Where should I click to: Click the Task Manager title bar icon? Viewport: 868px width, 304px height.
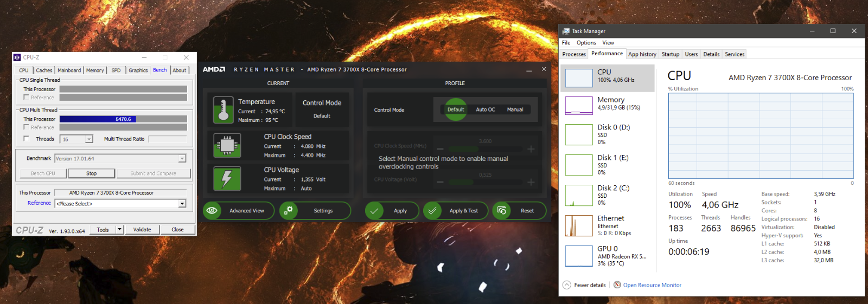[566, 31]
